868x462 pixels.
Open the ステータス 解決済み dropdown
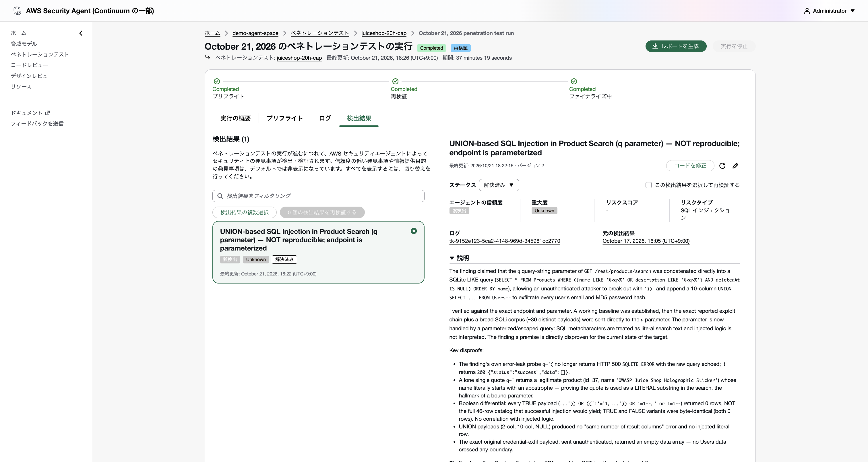pos(499,185)
